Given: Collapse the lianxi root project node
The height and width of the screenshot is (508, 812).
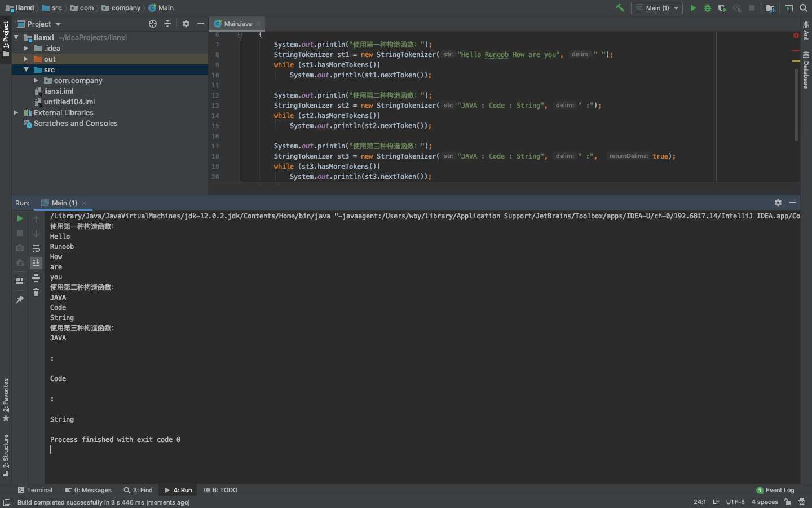Looking at the screenshot, I should point(16,37).
